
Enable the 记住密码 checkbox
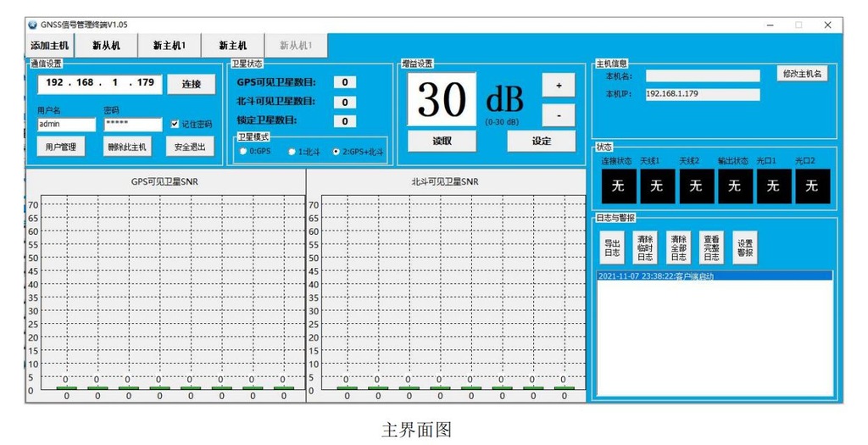tap(175, 124)
